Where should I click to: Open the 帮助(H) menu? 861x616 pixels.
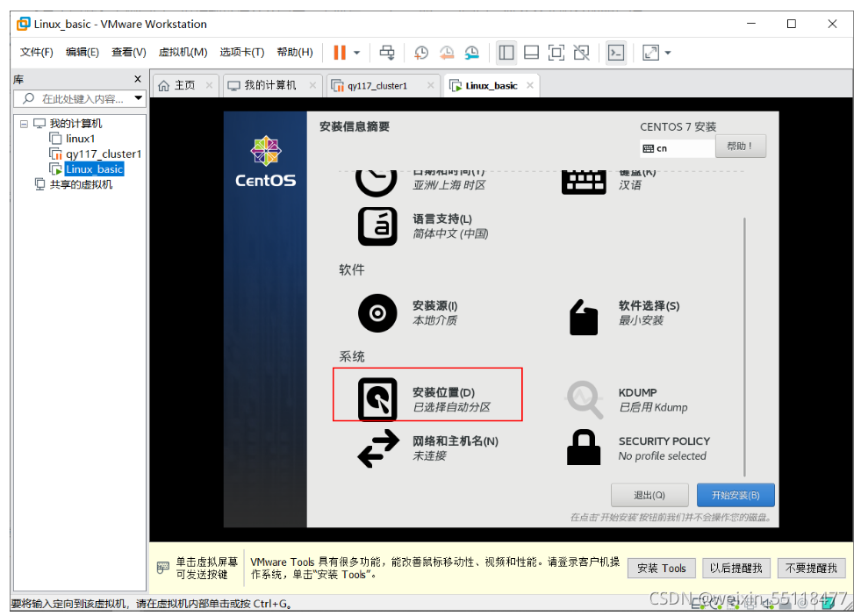(295, 52)
